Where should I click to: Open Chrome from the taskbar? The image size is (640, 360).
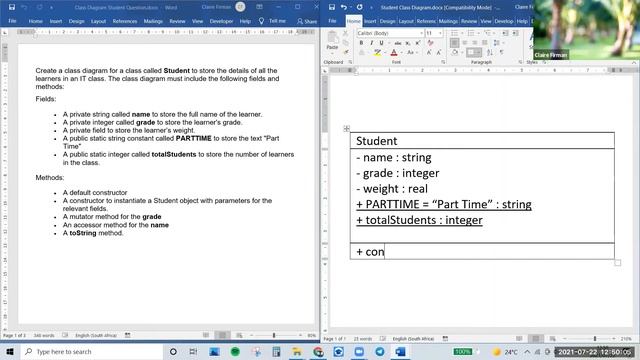click(318, 351)
